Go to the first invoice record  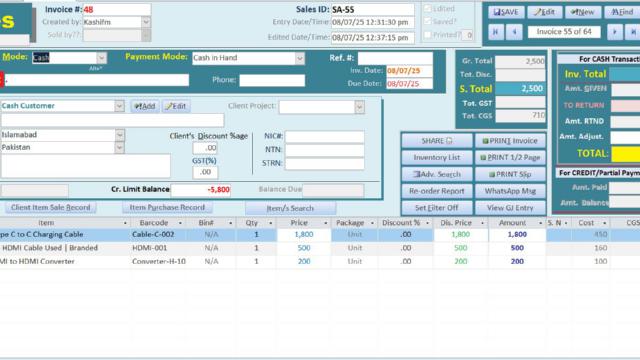point(496,32)
